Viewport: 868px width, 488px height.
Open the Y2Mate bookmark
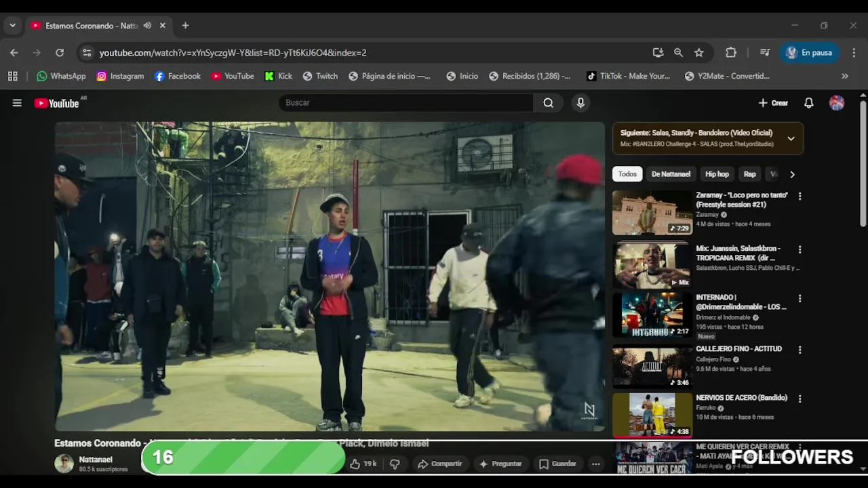click(727, 76)
